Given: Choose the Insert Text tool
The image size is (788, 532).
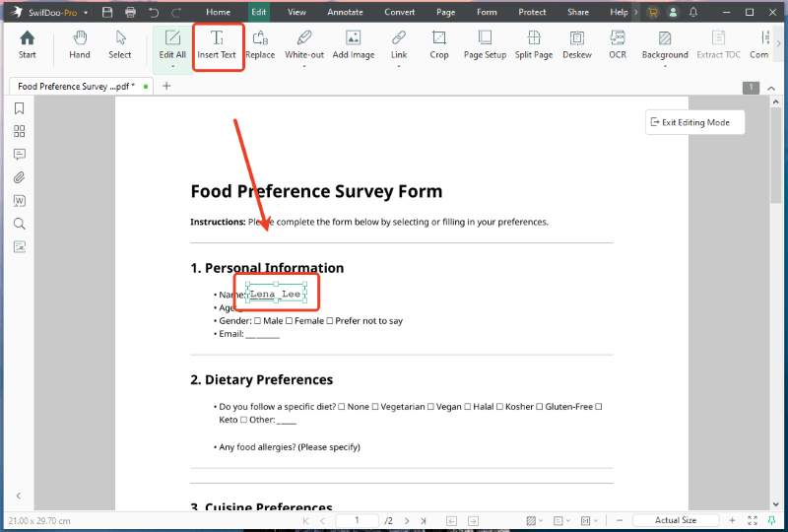Looking at the screenshot, I should pos(217,44).
